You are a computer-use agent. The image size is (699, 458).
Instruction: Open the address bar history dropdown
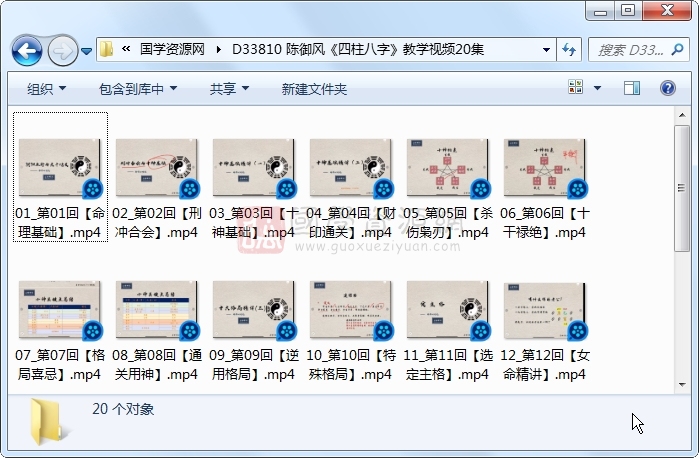(x=546, y=50)
